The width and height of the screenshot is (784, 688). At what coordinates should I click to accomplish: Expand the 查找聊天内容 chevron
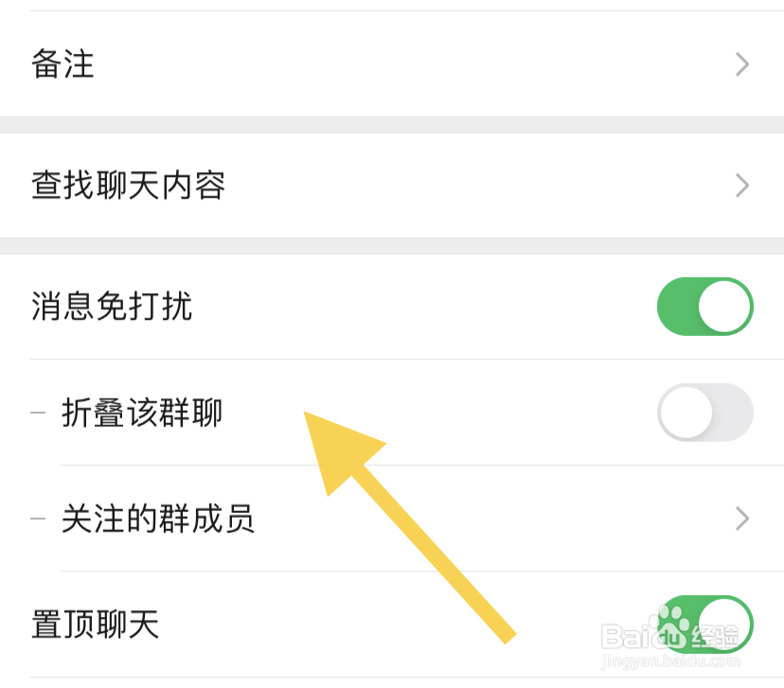pyautogui.click(x=742, y=185)
